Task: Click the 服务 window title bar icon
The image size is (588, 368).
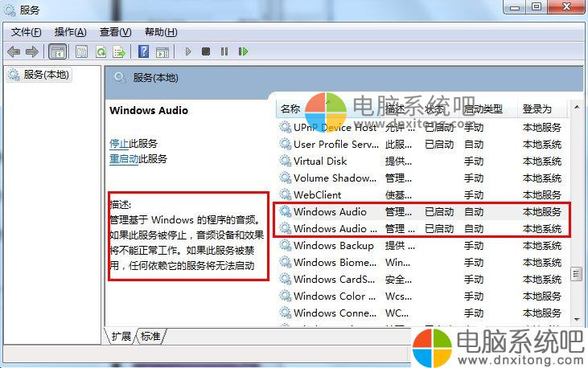Action: click(10, 10)
